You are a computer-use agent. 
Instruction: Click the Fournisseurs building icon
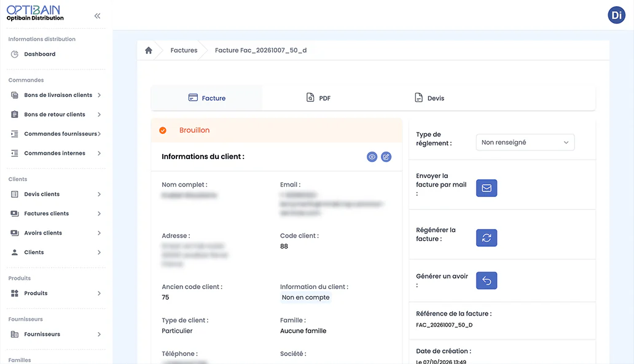15,334
